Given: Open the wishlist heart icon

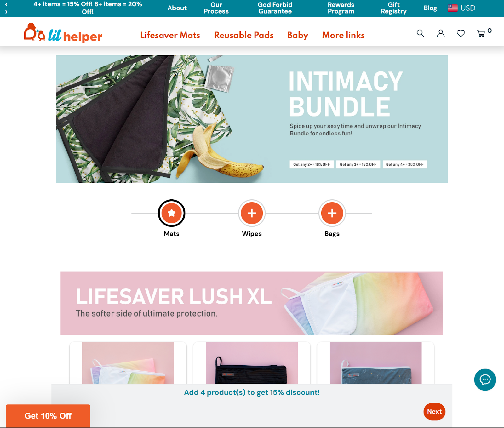Looking at the screenshot, I should tap(461, 33).
